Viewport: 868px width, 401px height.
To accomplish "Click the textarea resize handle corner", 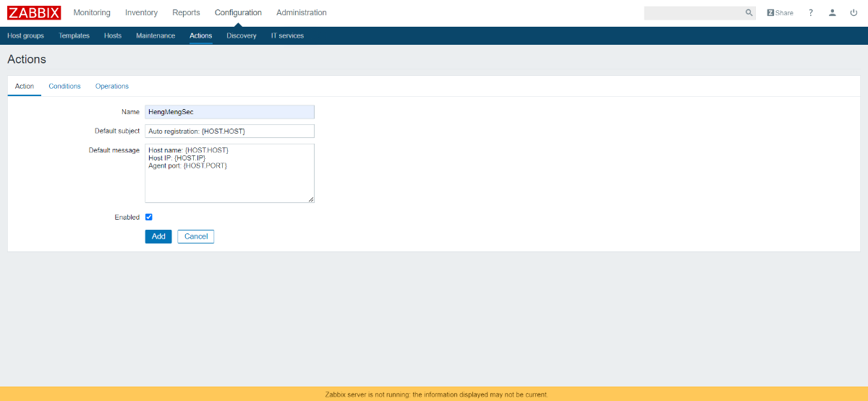I will (x=311, y=199).
